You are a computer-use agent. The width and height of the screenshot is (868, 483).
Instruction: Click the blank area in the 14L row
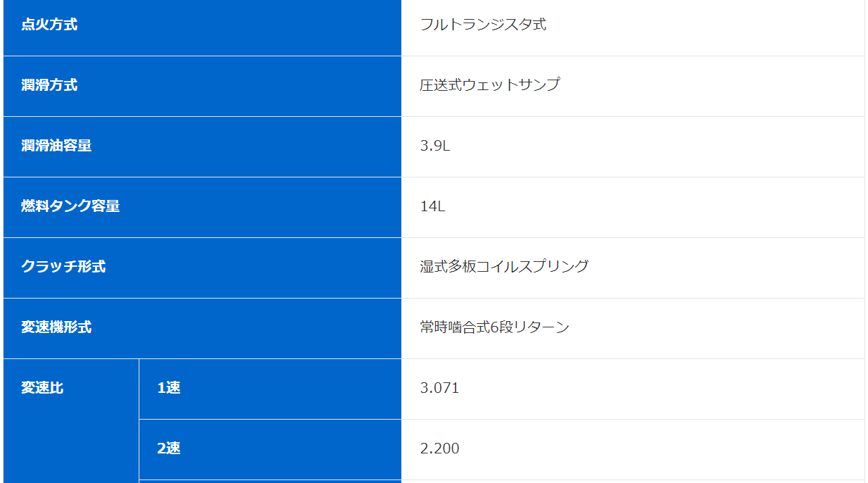click(x=655, y=207)
